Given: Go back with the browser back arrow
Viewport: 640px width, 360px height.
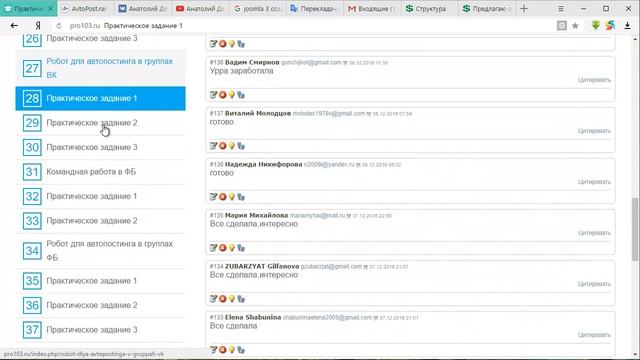Looking at the screenshot, I should (x=14, y=25).
